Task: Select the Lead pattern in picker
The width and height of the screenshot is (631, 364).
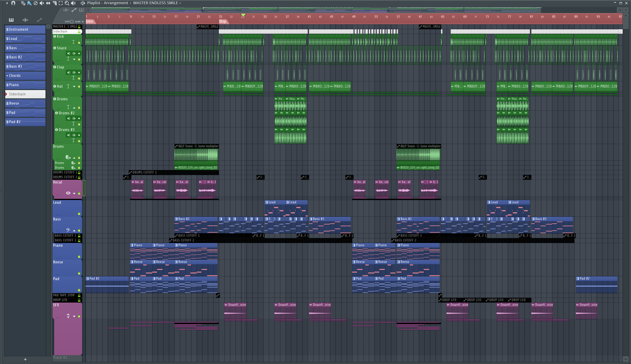Action: tap(25, 39)
